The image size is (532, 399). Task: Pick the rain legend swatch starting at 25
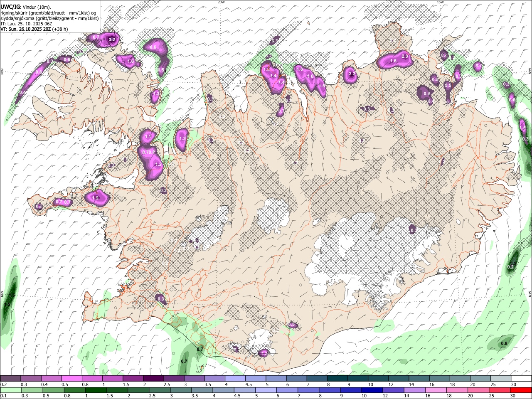[499, 390]
